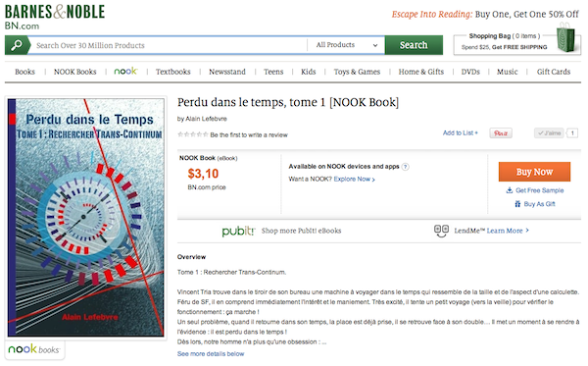
Task: Click the Facebook J'aime like button
Action: point(549,132)
